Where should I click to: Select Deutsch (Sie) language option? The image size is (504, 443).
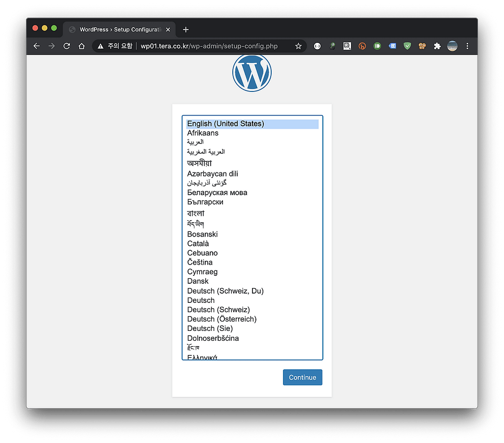pyautogui.click(x=252, y=328)
